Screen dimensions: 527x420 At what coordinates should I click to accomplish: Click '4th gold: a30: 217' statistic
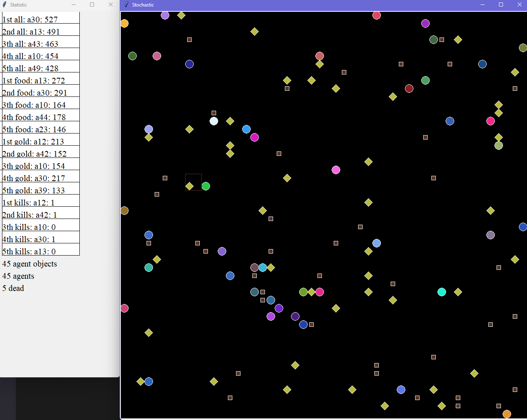pos(41,176)
